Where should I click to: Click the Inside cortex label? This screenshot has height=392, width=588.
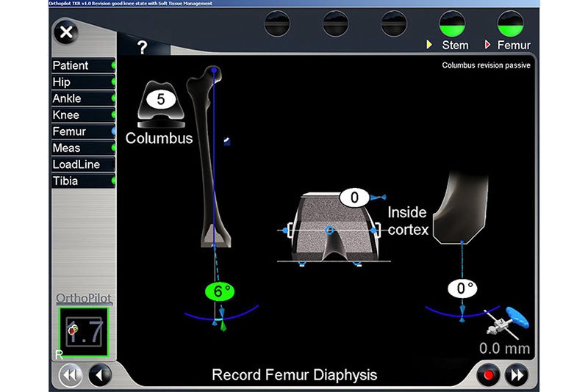tap(408, 221)
